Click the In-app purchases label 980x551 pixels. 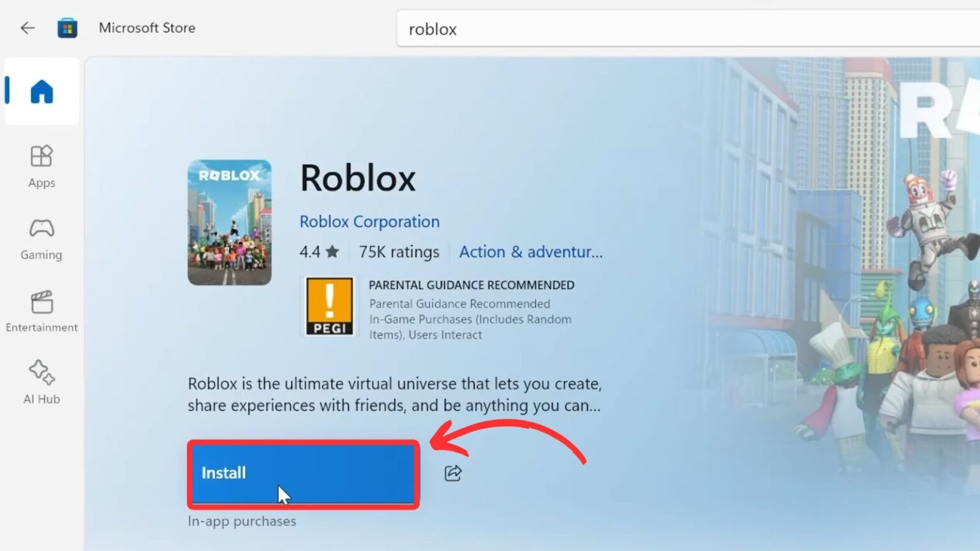(242, 521)
